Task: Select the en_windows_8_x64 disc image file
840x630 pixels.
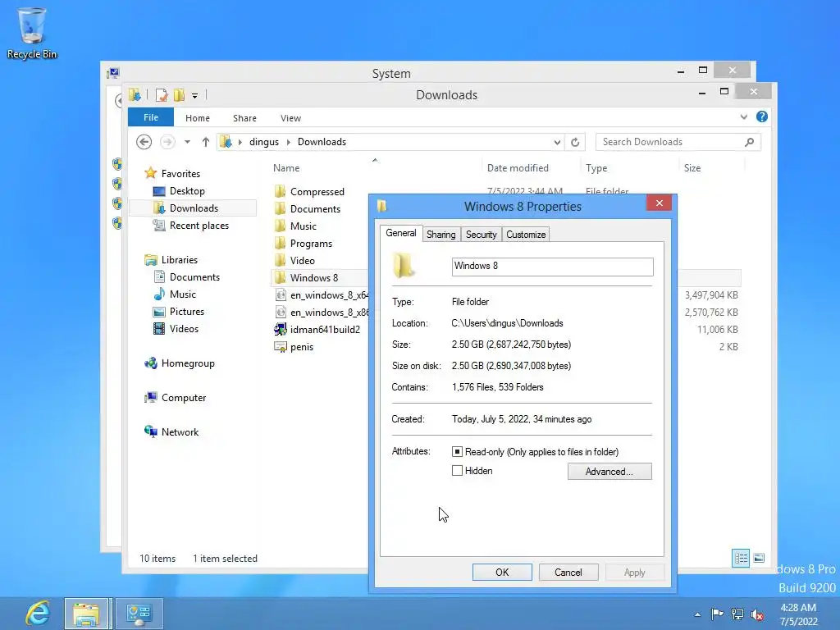Action: [x=328, y=295]
